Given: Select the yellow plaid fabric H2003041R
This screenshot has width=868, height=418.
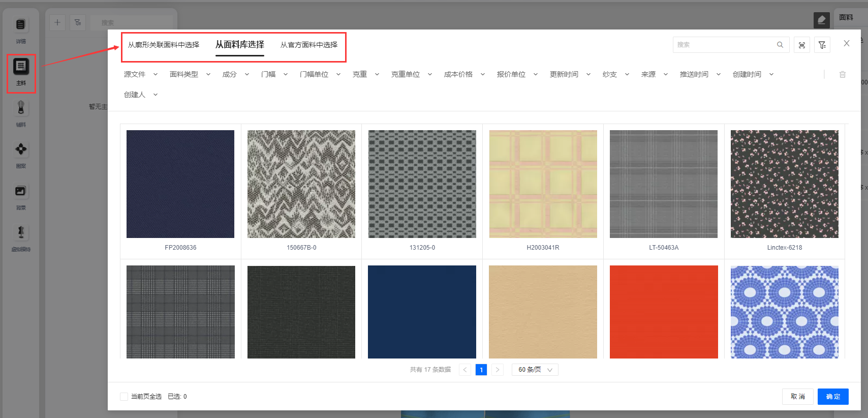Looking at the screenshot, I should pos(543,184).
